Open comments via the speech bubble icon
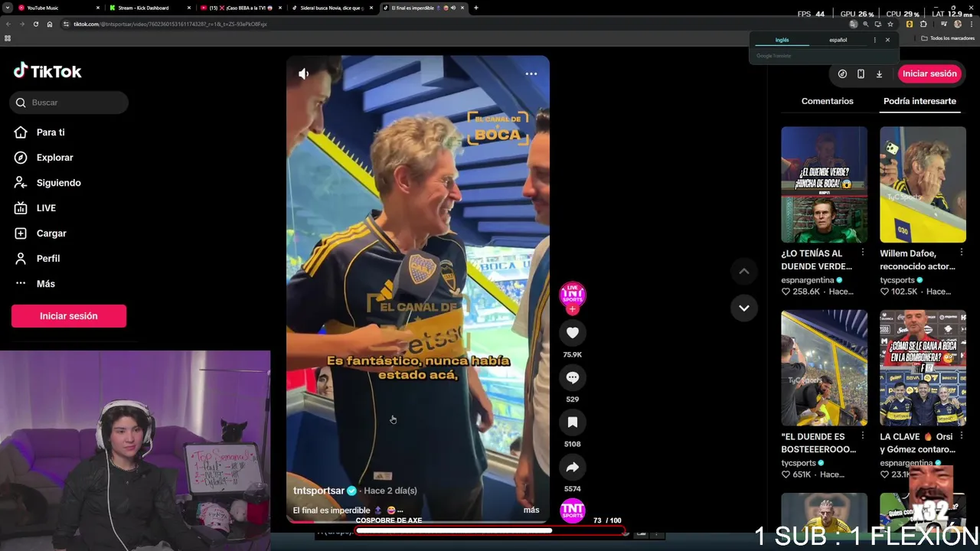 pyautogui.click(x=572, y=377)
